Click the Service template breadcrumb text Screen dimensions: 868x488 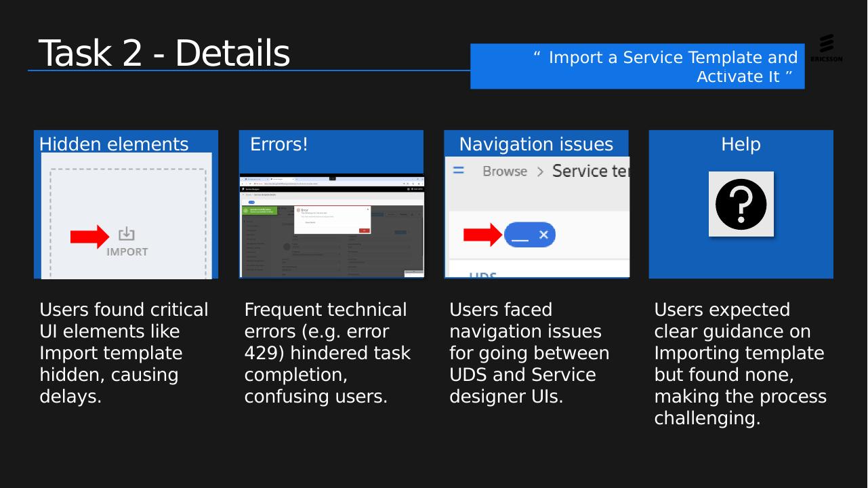pos(591,171)
